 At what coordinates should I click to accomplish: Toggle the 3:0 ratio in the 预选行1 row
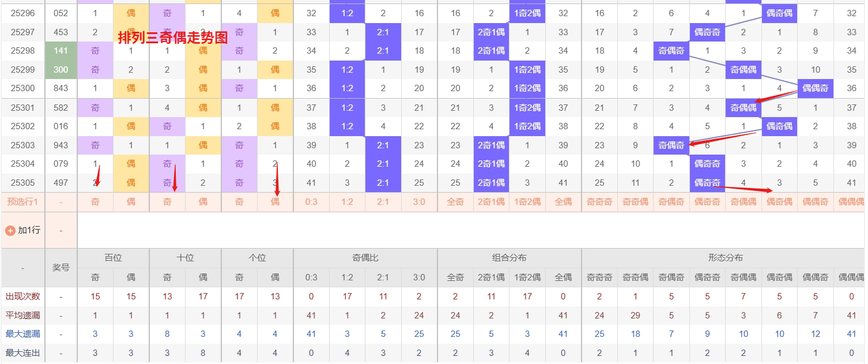click(419, 202)
